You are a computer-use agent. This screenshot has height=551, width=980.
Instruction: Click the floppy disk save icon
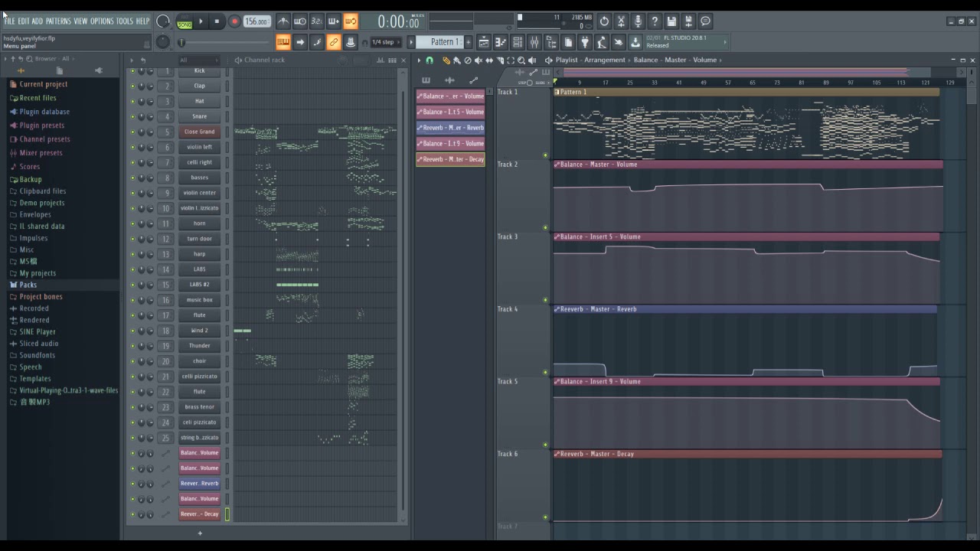pos(671,21)
